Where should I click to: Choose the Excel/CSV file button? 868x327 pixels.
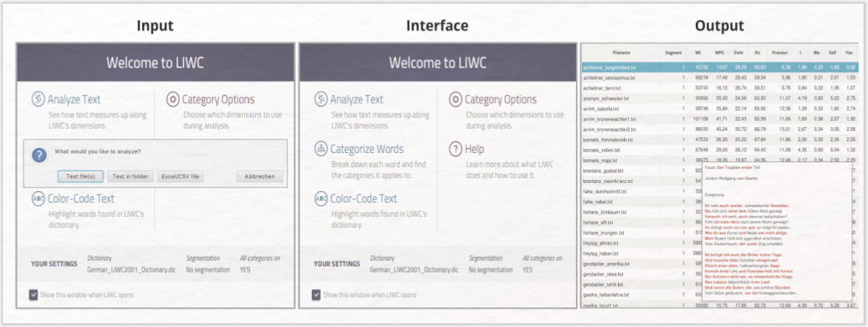click(x=180, y=176)
